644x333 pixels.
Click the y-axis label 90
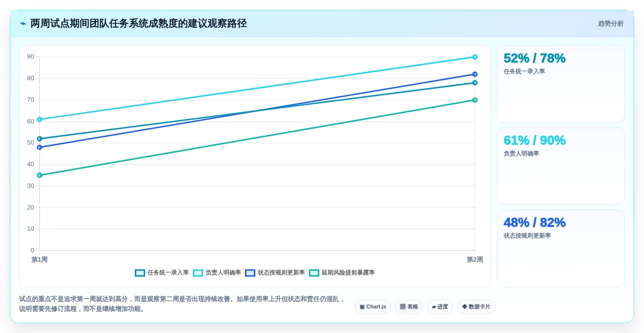[x=31, y=57]
